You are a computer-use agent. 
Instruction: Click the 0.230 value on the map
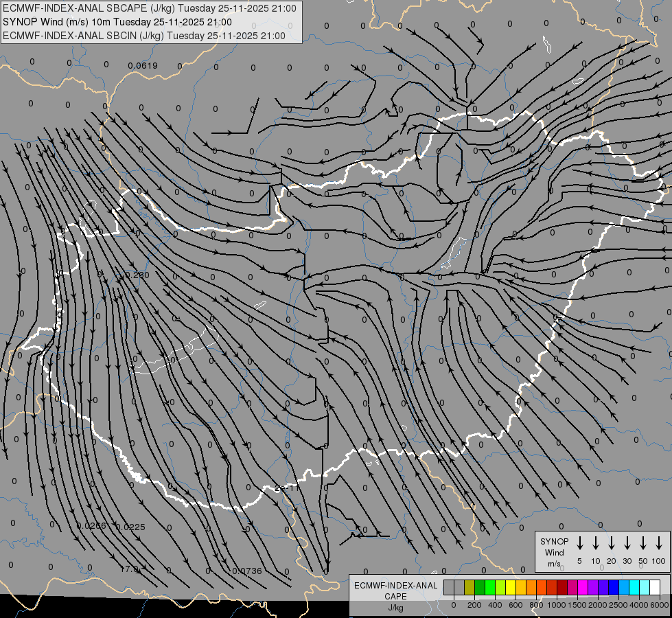click(x=137, y=275)
